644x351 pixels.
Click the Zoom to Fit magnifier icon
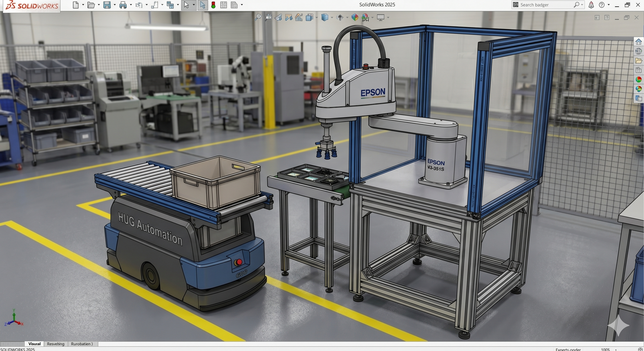(258, 17)
